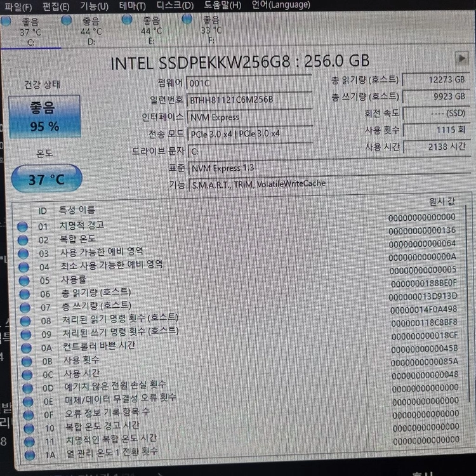
Task: Click the interface field showing NVM Express
Action: [x=250, y=117]
